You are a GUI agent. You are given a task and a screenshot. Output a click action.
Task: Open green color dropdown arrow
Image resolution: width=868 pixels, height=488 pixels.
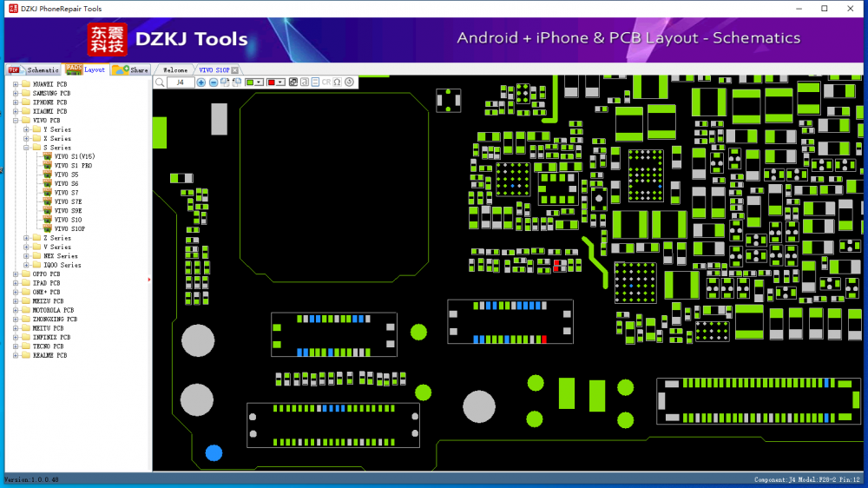(x=259, y=82)
